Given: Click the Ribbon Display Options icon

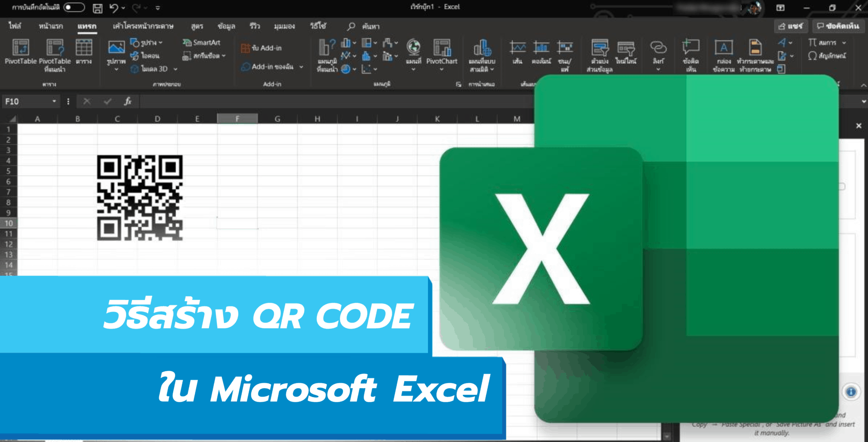Looking at the screenshot, I should (x=780, y=8).
